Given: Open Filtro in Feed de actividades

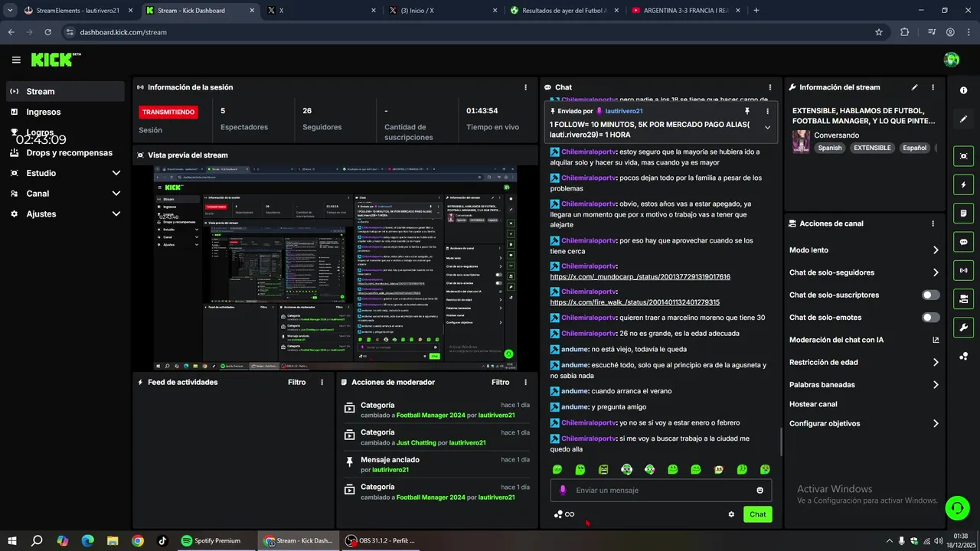Looking at the screenshot, I should tap(296, 382).
